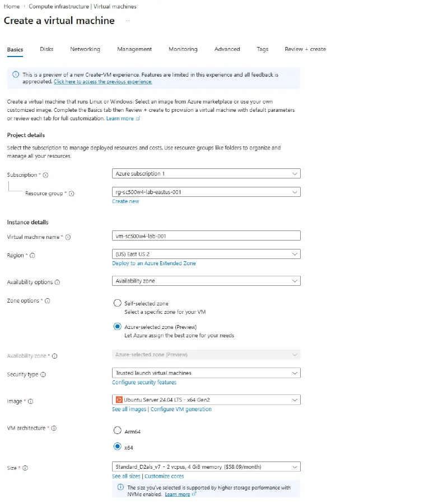The image size is (448, 504).
Task: Go to the Advanced tab
Action: click(227, 49)
